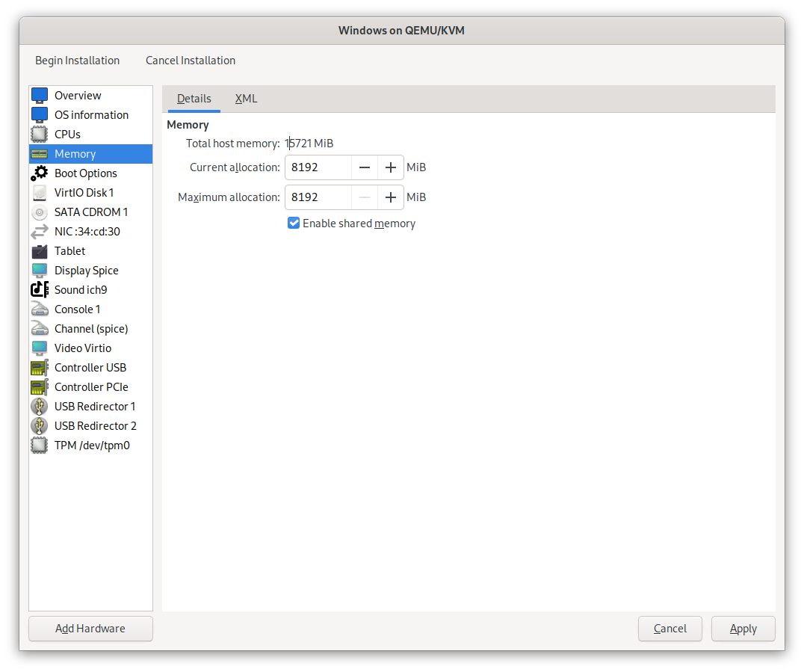This screenshot has height=672, width=804.
Task: Open the Details tab
Action: [194, 99]
